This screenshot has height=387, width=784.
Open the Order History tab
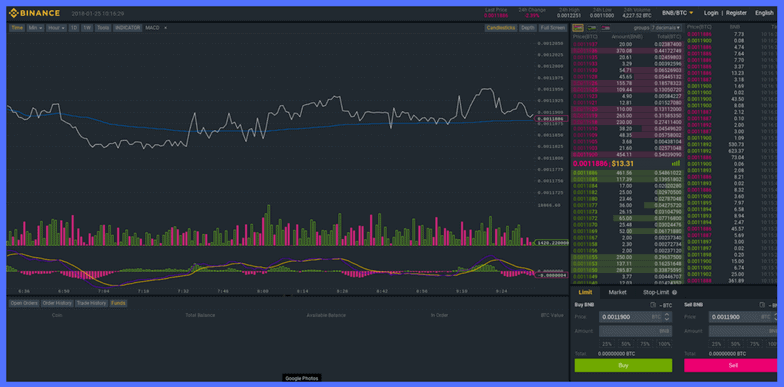57,303
